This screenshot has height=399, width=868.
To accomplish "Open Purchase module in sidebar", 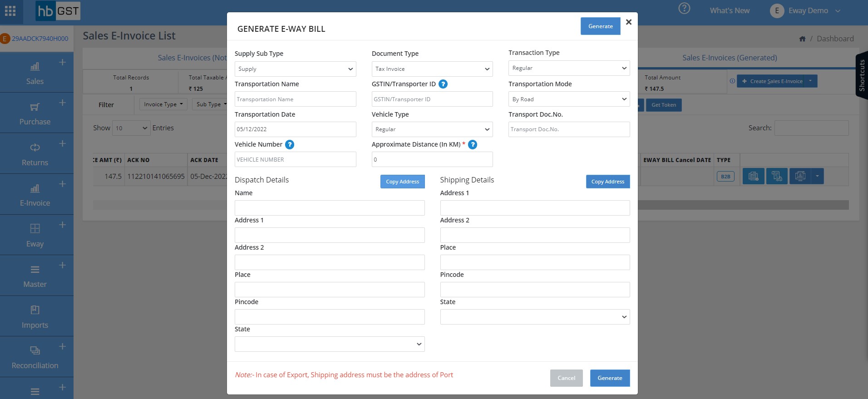I will 35,114.
